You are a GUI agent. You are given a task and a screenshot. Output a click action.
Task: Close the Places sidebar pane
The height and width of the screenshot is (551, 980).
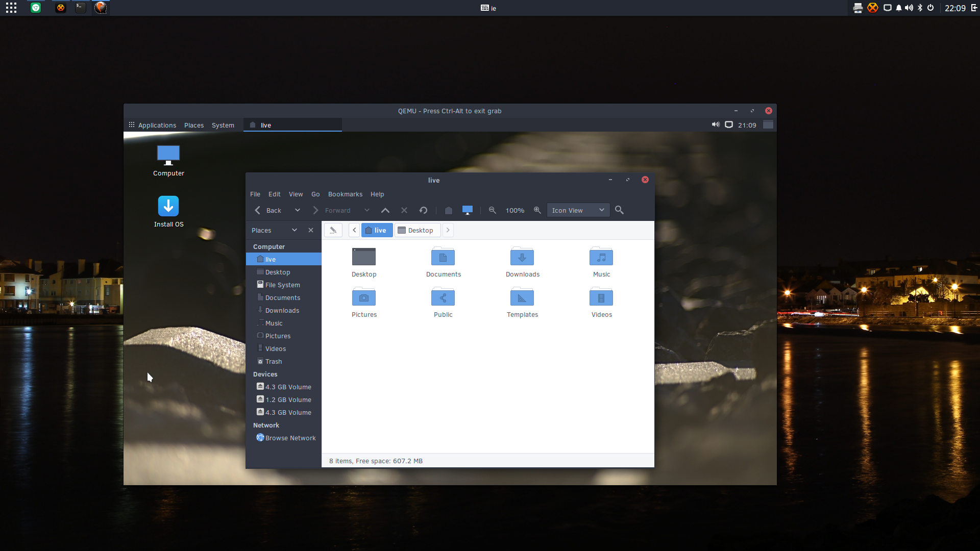[311, 231]
